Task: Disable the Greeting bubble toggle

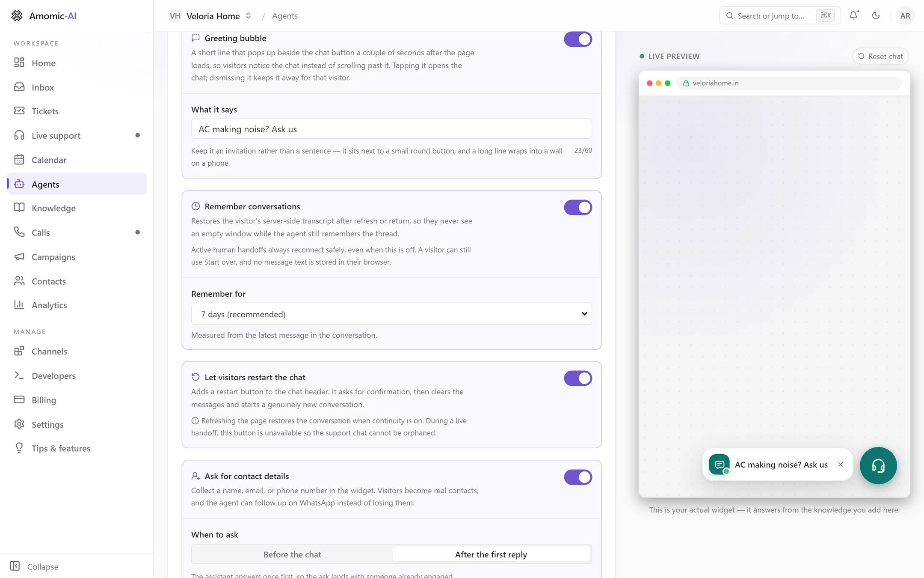Action: click(577, 39)
